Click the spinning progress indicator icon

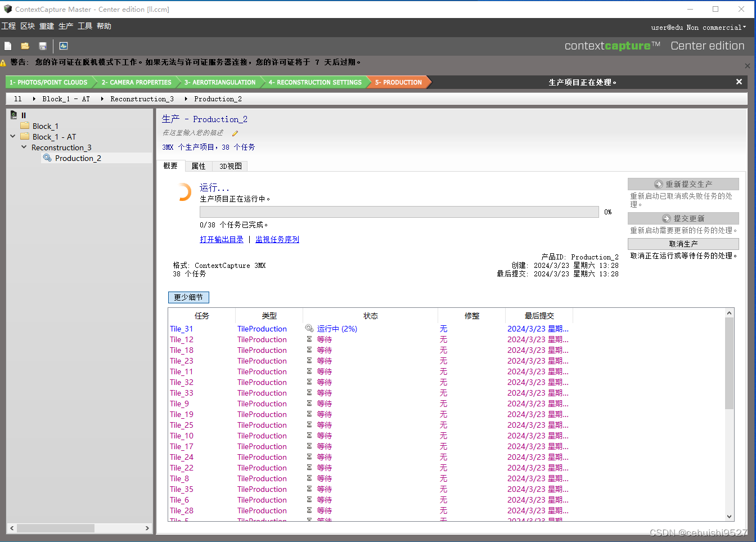pyautogui.click(x=183, y=192)
